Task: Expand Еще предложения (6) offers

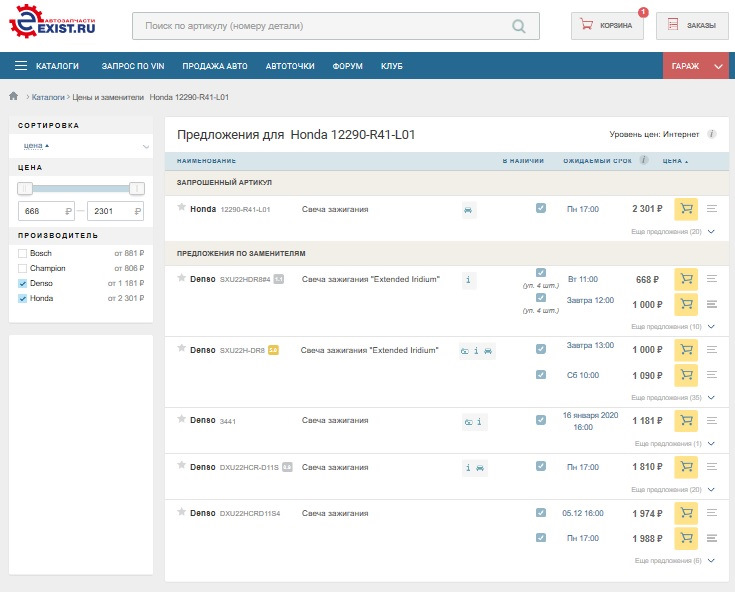Action: click(675, 561)
